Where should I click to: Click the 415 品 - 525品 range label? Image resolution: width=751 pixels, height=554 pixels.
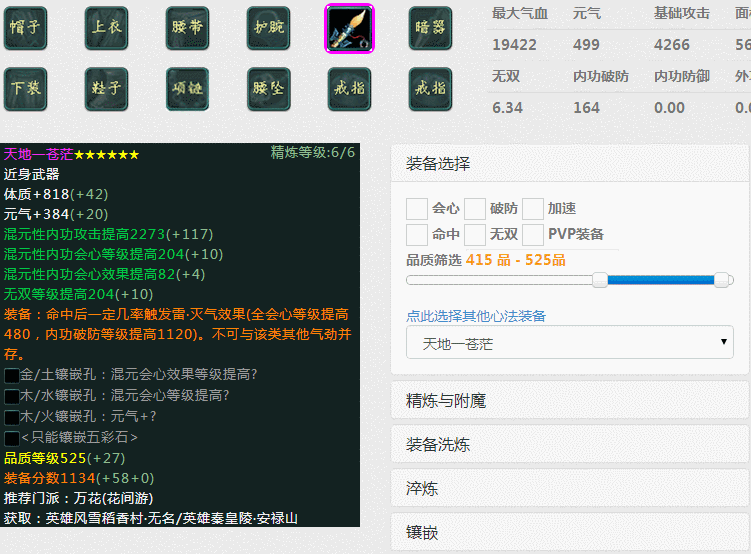pos(515,260)
